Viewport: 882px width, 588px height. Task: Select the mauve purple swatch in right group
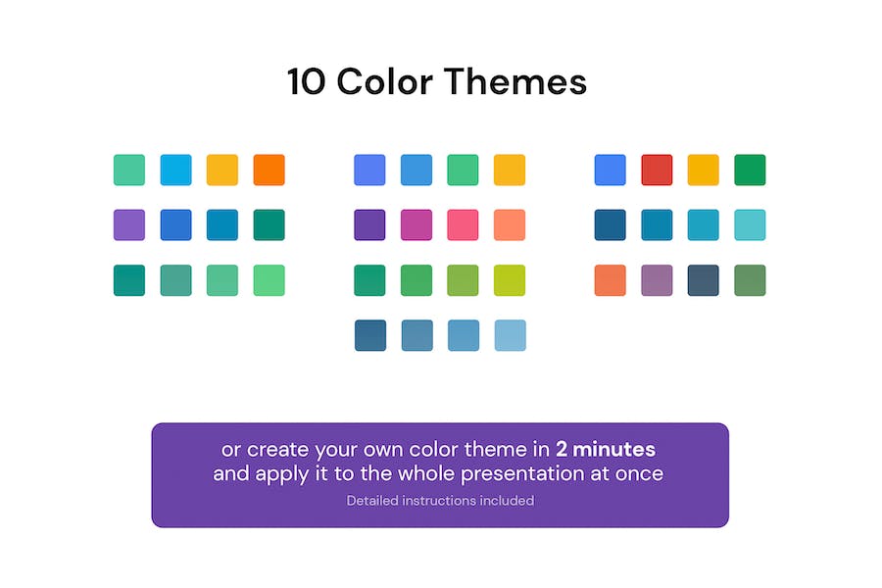tap(657, 280)
